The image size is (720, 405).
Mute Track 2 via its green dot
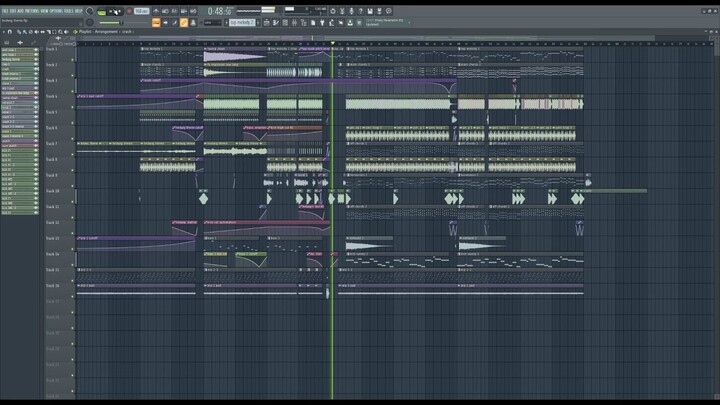coord(72,75)
